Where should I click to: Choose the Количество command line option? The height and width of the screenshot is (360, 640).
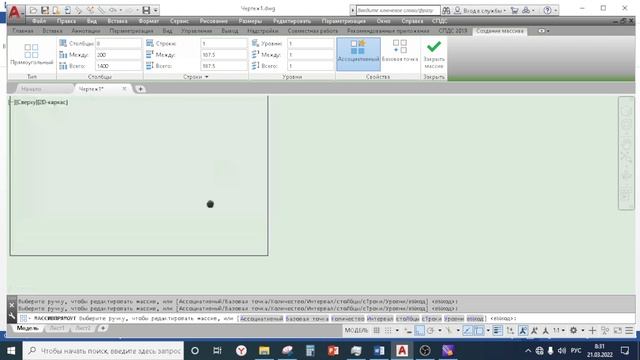point(348,318)
